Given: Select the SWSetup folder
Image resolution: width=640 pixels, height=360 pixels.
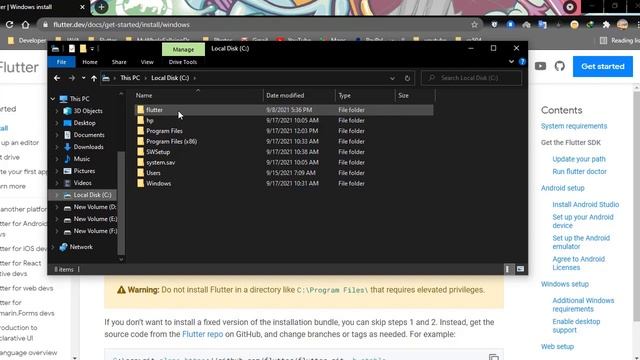Looking at the screenshot, I should pos(158,152).
